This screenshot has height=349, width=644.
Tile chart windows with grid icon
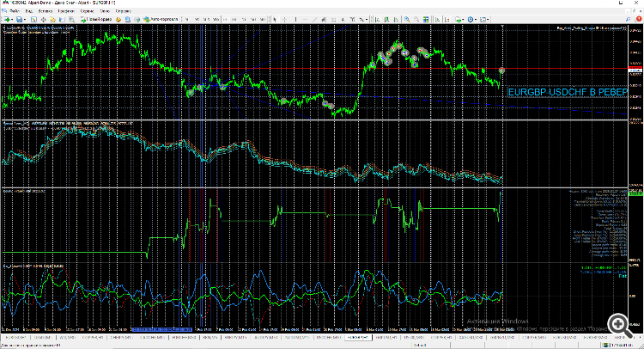426,19
